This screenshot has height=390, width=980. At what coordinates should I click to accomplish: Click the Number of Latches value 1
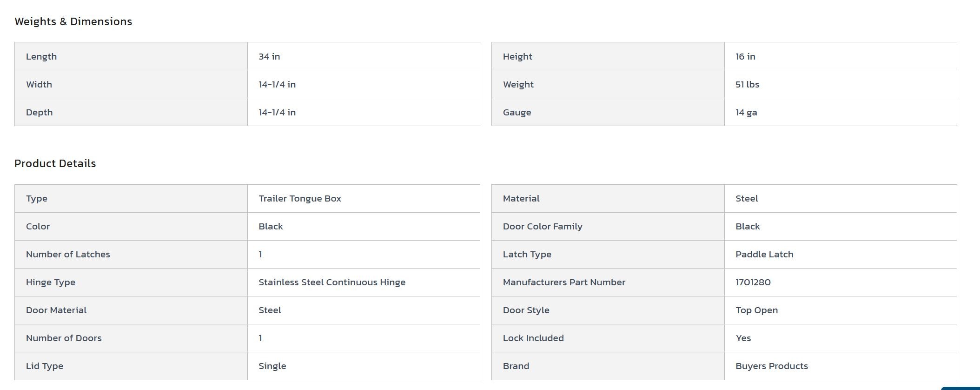pyautogui.click(x=260, y=254)
